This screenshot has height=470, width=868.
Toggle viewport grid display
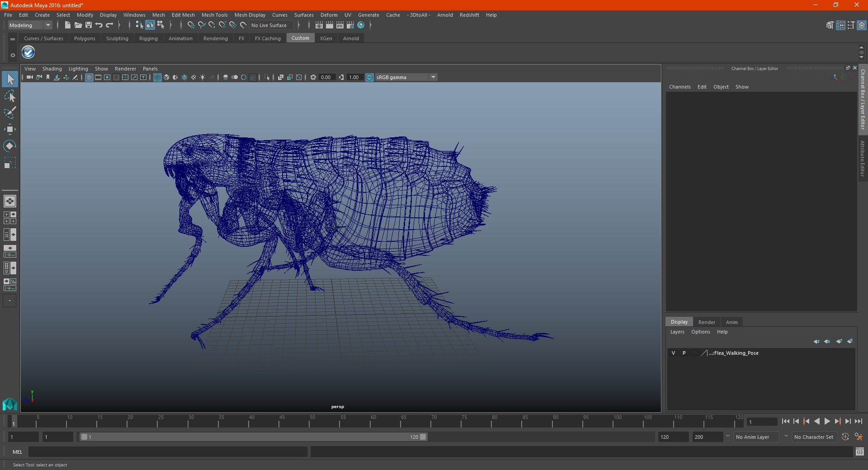89,77
